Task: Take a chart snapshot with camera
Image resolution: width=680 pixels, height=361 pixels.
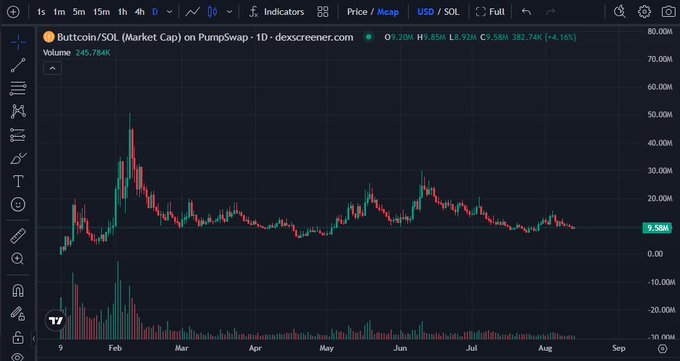Action: [669, 12]
